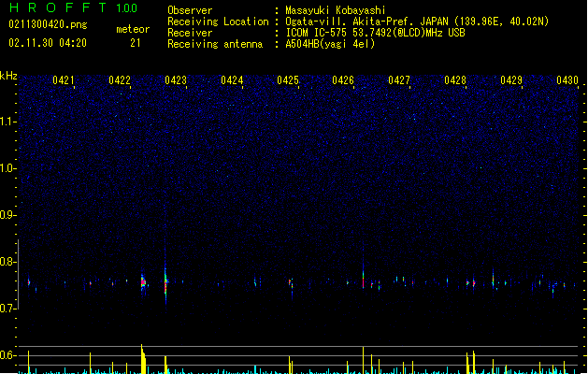Viewport: 588px width, 374px height.
Task: Select the observer name Masayuki Kobayashi
Action: [x=336, y=10]
